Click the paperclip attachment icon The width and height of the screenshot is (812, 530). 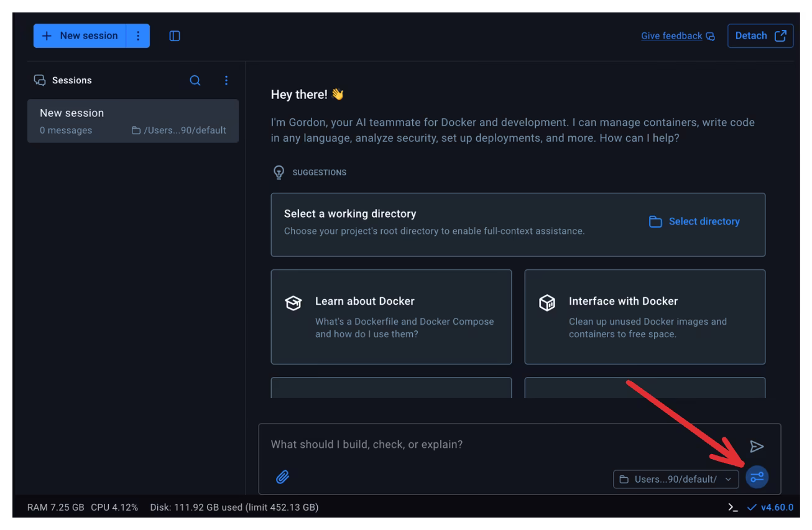click(x=283, y=477)
